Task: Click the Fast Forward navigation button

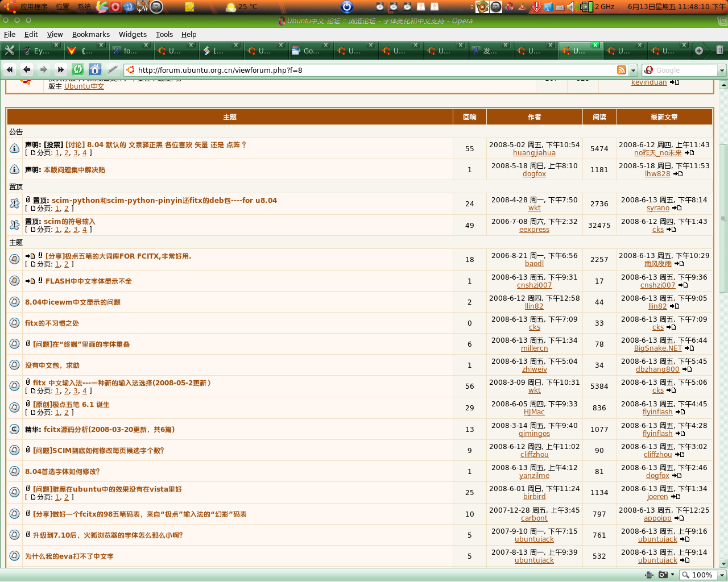Action: (61, 69)
